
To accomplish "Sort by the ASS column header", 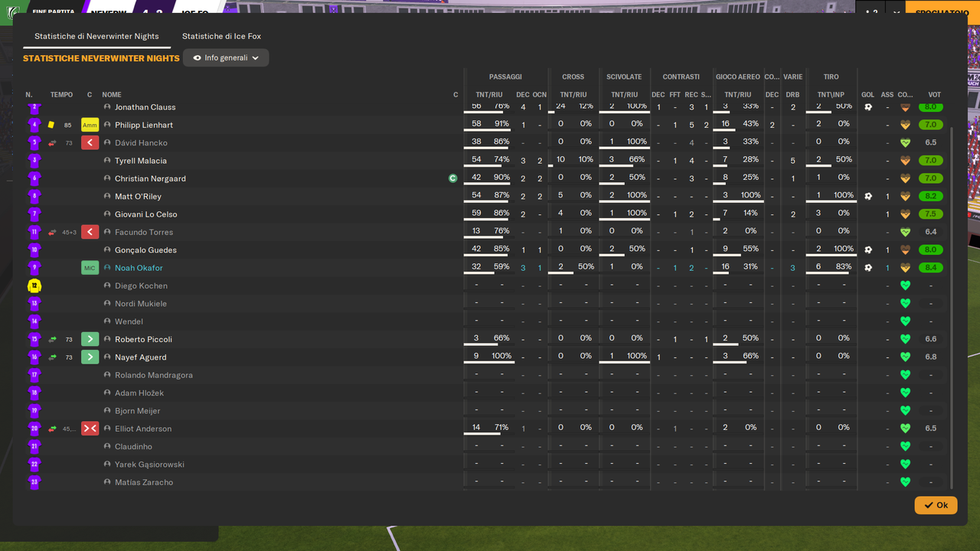I will pyautogui.click(x=887, y=95).
